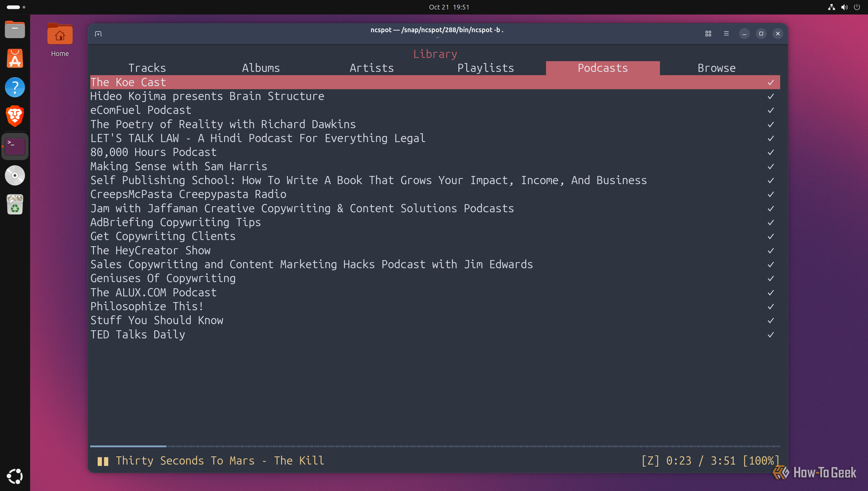This screenshot has height=491, width=868.
Task: Toggle saved checkmark for Philosophize This!
Action: (771, 307)
